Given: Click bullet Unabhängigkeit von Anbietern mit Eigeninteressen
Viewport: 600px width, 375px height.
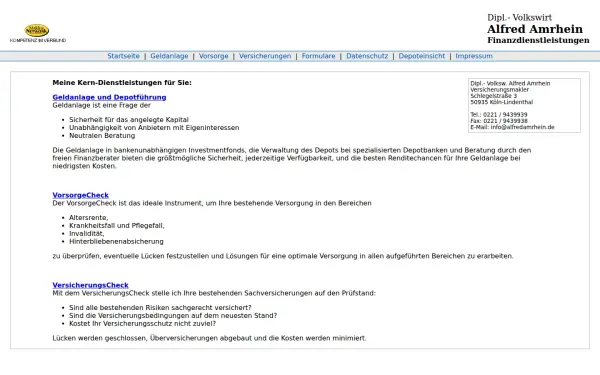Looking at the screenshot, I should pos(154,128).
